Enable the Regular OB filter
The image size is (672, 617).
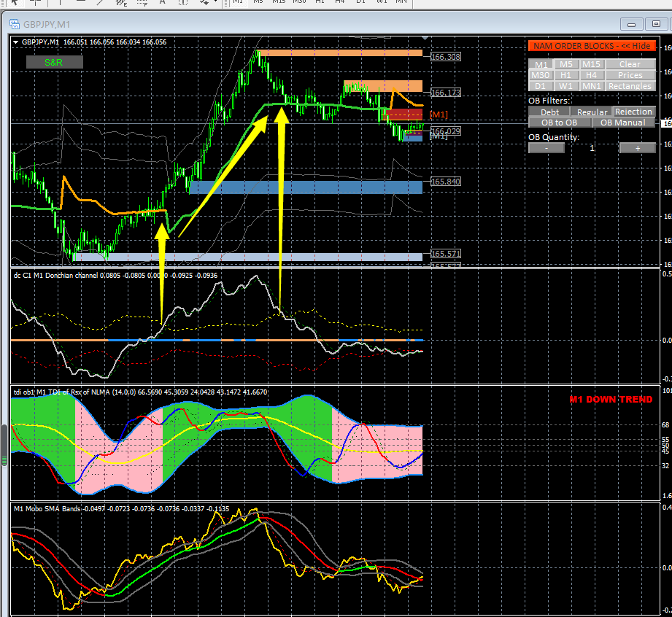pyautogui.click(x=591, y=112)
